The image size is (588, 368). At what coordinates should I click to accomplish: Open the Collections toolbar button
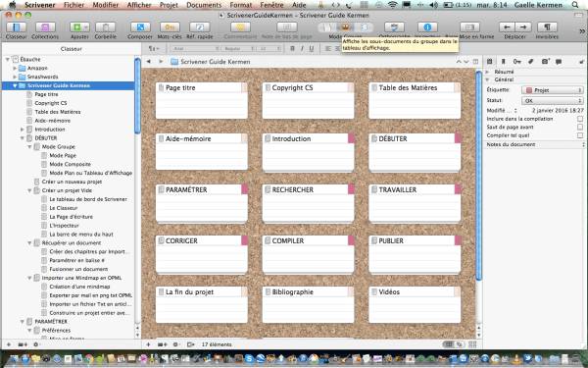click(x=45, y=27)
